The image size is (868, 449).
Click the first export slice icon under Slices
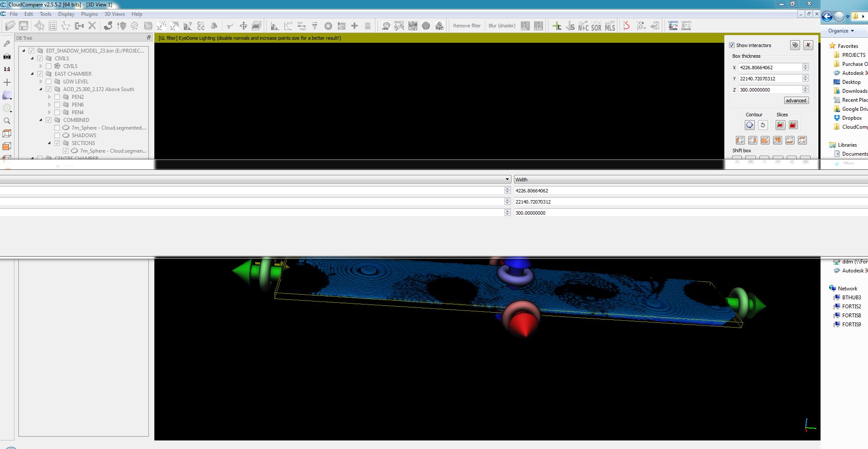tap(780, 125)
